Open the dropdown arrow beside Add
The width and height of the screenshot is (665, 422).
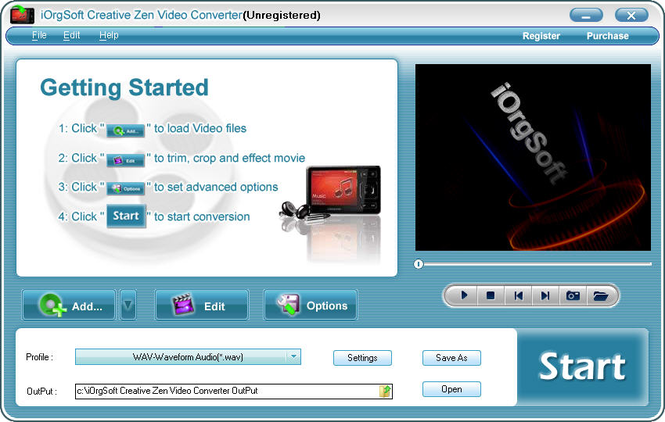(x=128, y=305)
